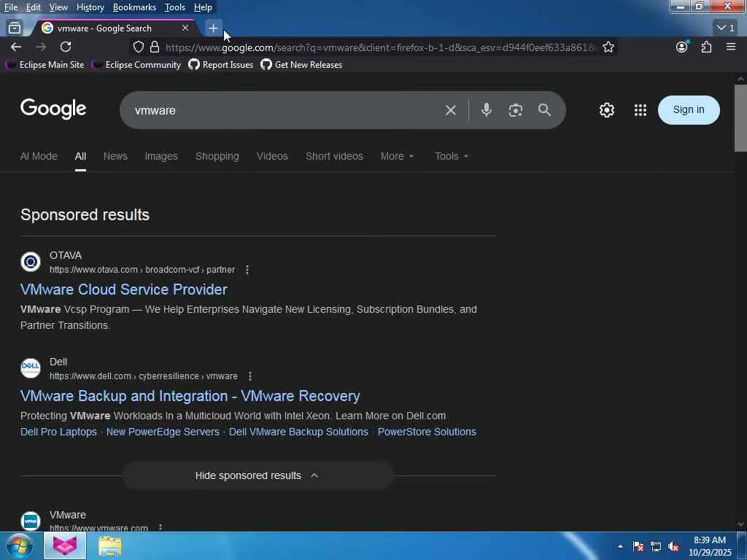Switch to Short videos tab
The image size is (747, 560).
[334, 156]
